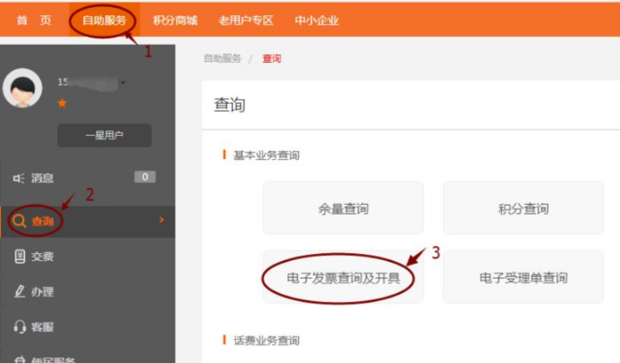Click the 自助服务 breadcrumb link
Image resolution: width=620 pixels, height=363 pixels.
coord(222,59)
